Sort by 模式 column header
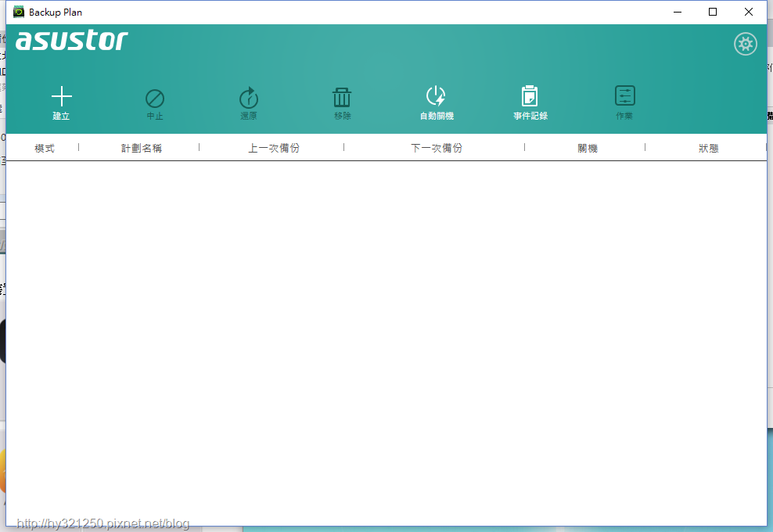 45,148
